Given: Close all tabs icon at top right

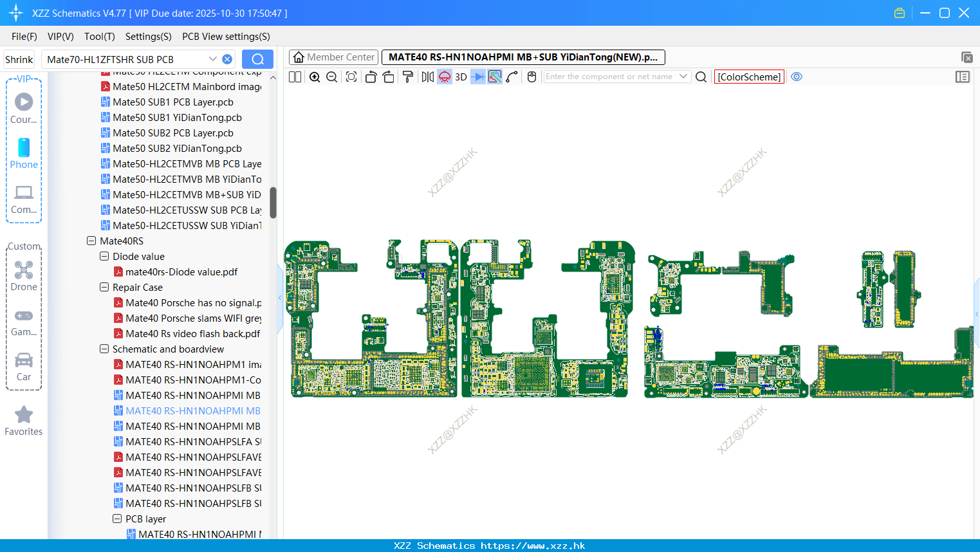Looking at the screenshot, I should coord(966,57).
